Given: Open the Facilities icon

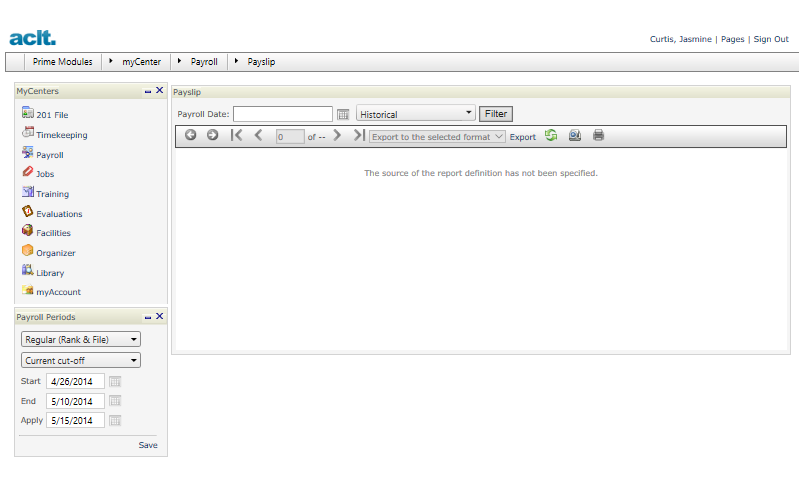Looking at the screenshot, I should coord(28,230).
